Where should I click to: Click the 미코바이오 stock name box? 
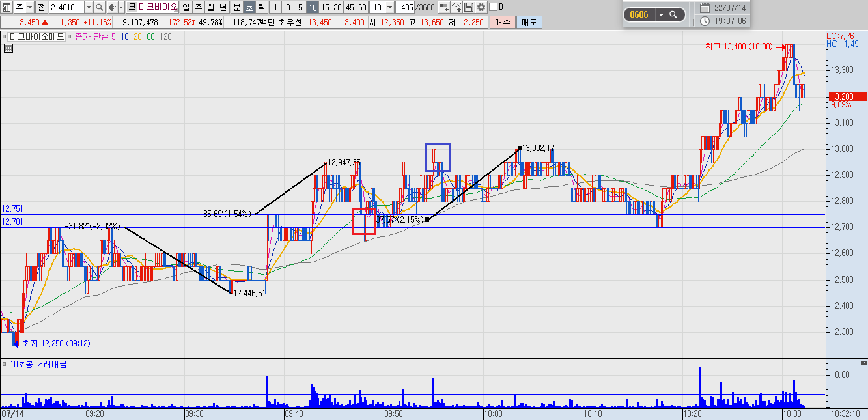[158, 7]
